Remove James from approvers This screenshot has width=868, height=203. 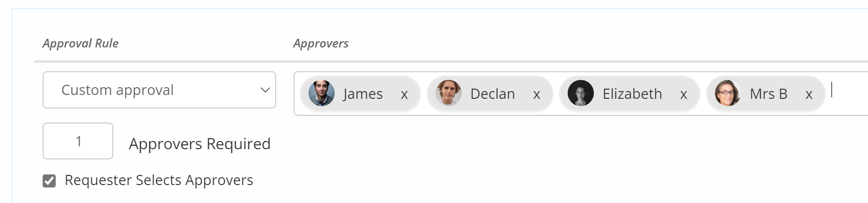pyautogui.click(x=404, y=94)
